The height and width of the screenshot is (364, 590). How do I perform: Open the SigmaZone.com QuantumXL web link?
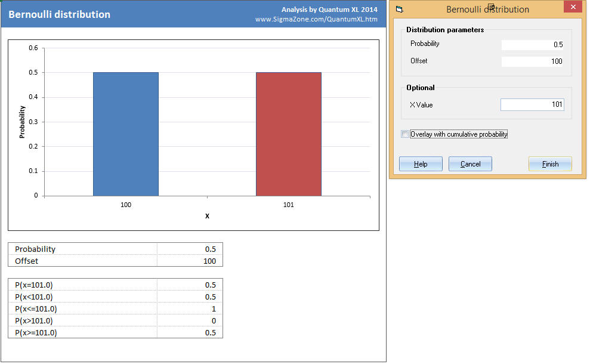click(316, 20)
